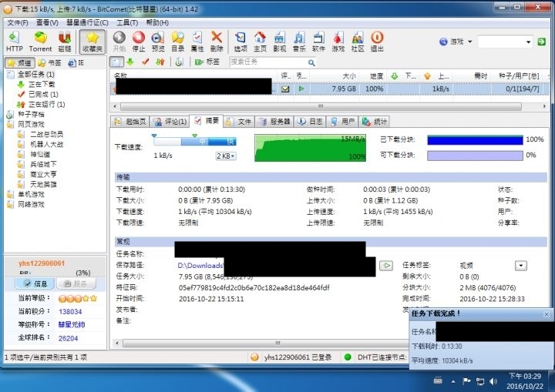Open the 社区 community icon
This screenshot has width=555, height=392.
click(358, 42)
